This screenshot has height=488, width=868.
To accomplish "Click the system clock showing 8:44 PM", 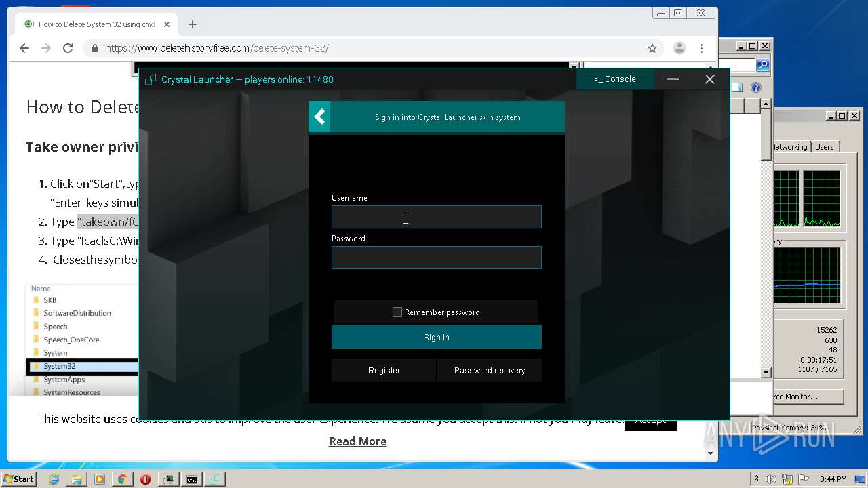I will tap(833, 479).
